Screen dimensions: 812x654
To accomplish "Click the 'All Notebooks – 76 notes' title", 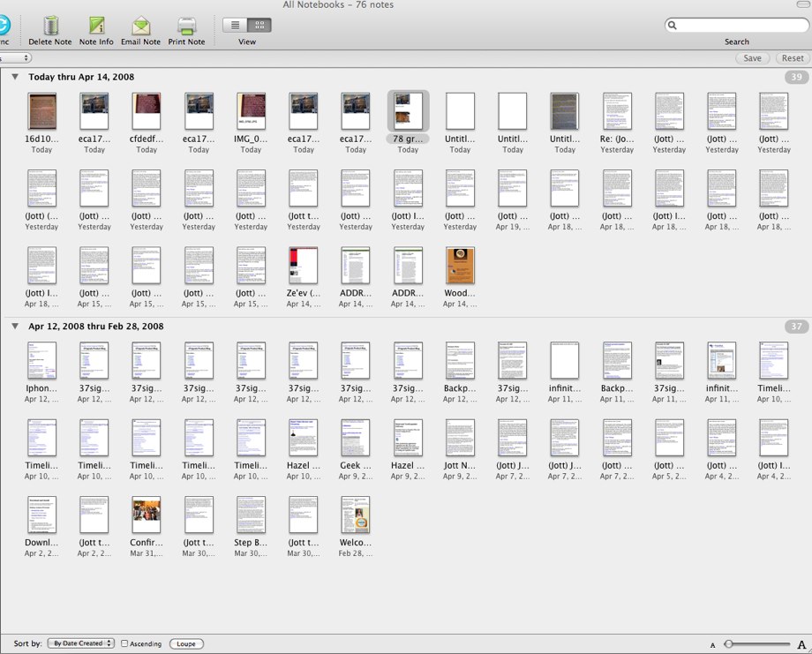I will (338, 4).
